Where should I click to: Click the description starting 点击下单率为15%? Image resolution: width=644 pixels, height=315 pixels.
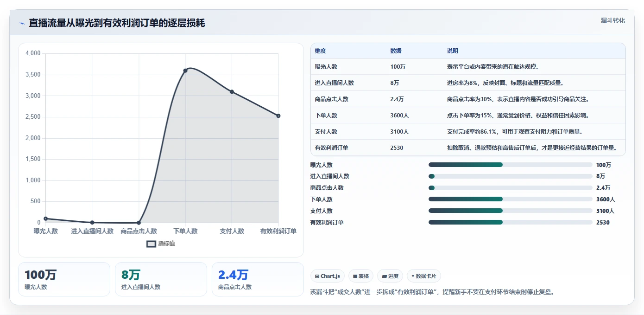pyautogui.click(x=518, y=116)
